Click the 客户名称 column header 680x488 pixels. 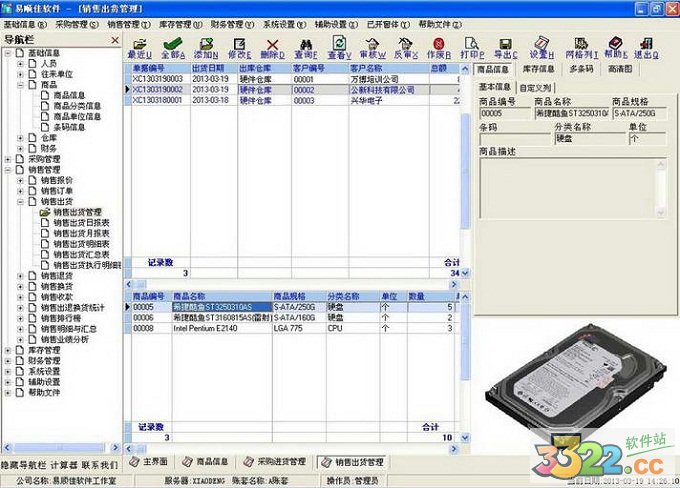pyautogui.click(x=389, y=69)
